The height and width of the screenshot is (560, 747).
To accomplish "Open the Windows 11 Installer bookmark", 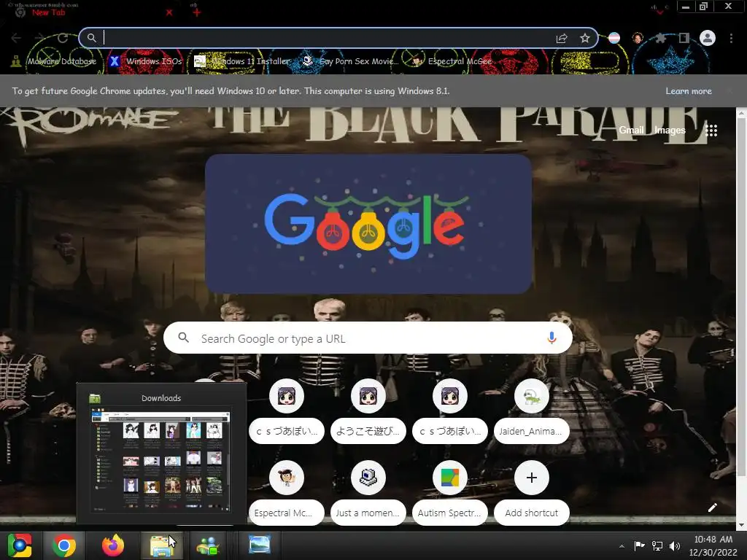I will (242, 61).
